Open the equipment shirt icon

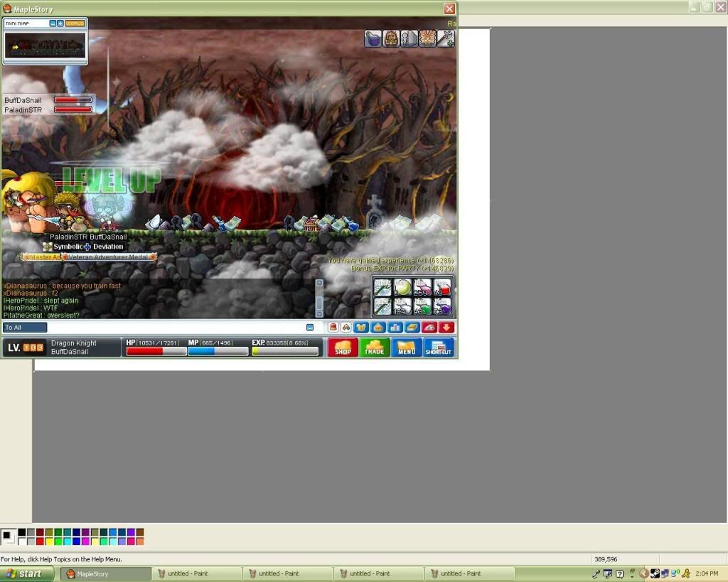(361, 328)
